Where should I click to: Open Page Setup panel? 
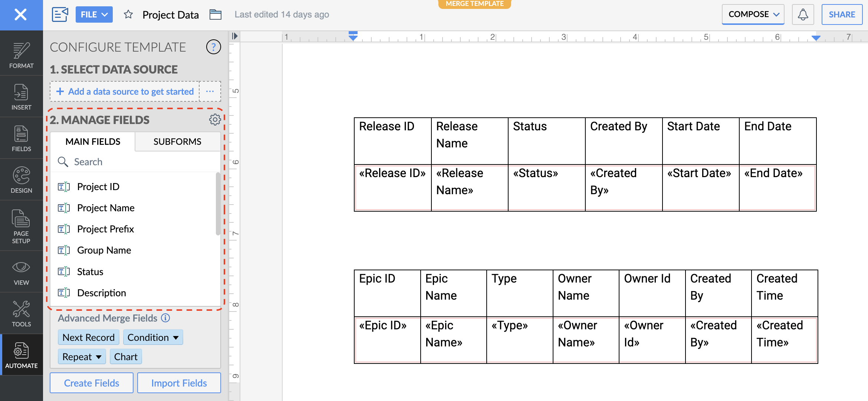point(21,226)
